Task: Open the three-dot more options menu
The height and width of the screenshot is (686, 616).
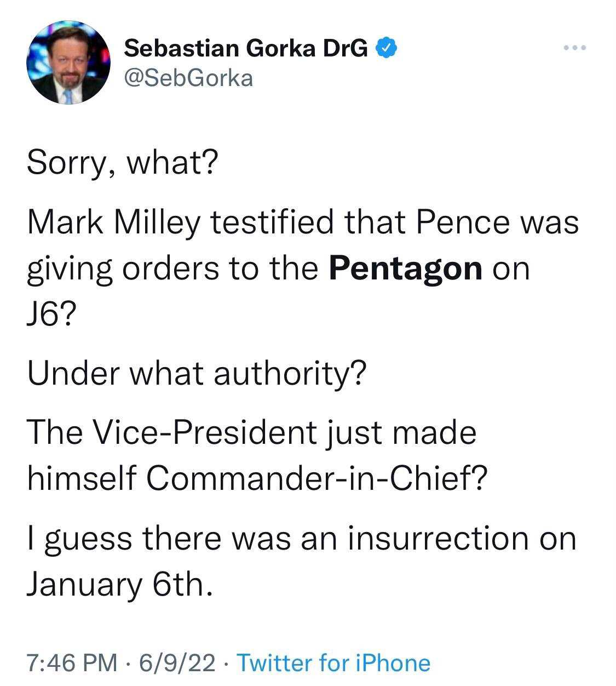Action: pos(575,49)
